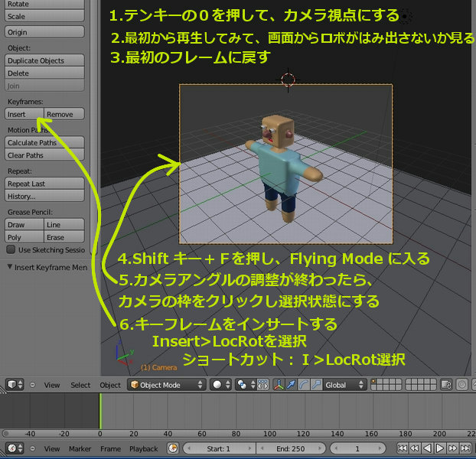Toggle proportional editing button
Viewport: 476px width, 459px height.
point(461,385)
